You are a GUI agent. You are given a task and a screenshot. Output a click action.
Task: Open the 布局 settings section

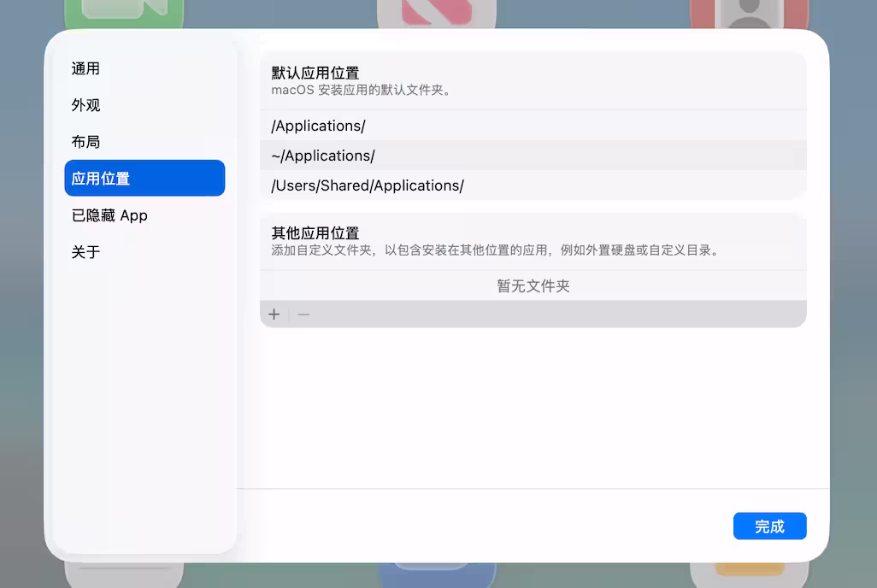[x=144, y=142]
